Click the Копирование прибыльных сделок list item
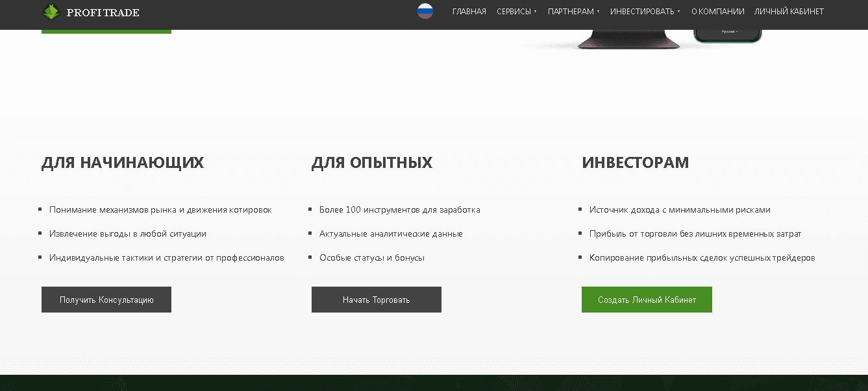 [702, 258]
